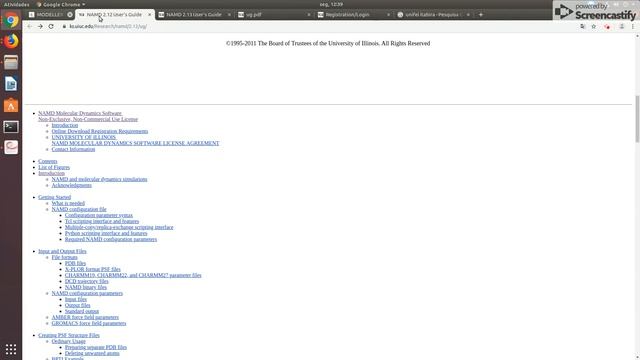Open Required NAMD configuration parameters link
640x360 pixels.
tap(111, 239)
